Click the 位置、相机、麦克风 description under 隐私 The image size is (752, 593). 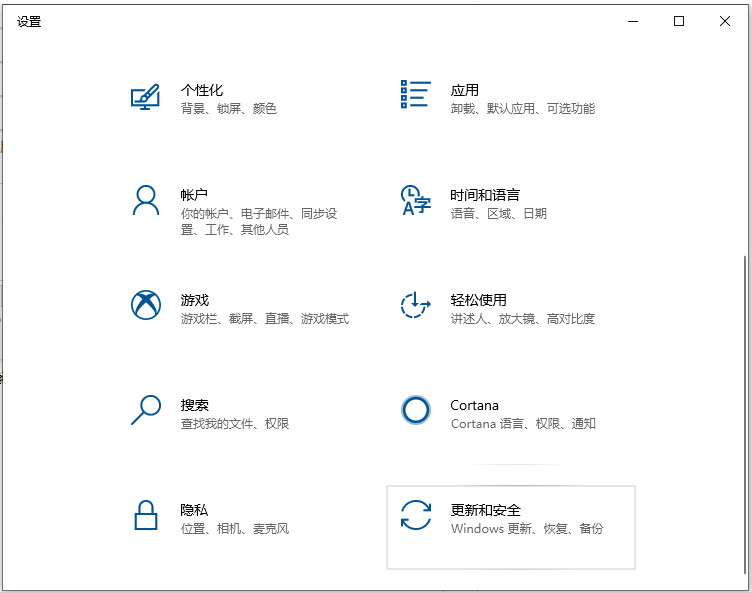[234, 529]
